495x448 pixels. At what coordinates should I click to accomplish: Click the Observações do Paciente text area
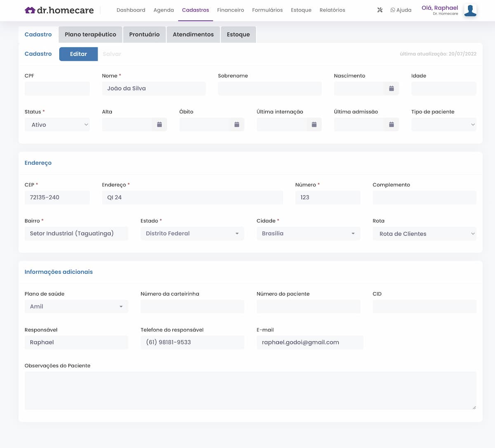[x=250, y=390]
